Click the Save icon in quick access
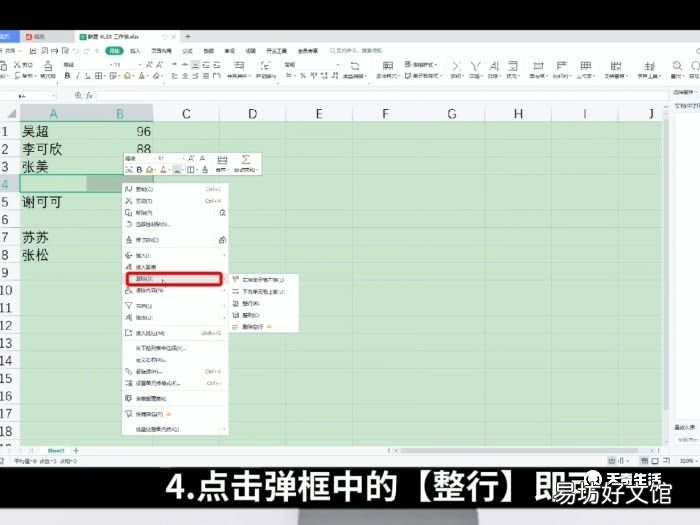The height and width of the screenshot is (525, 700). 33,51
